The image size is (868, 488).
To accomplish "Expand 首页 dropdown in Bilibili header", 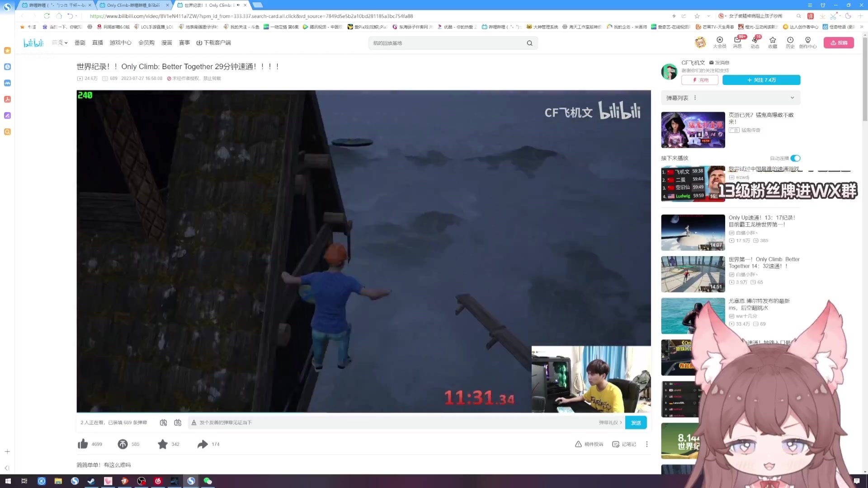I will [59, 42].
